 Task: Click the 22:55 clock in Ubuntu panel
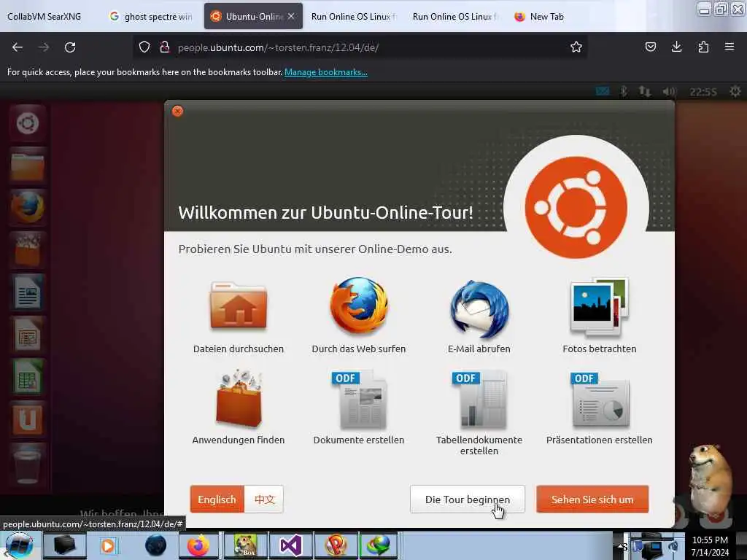pos(703,91)
